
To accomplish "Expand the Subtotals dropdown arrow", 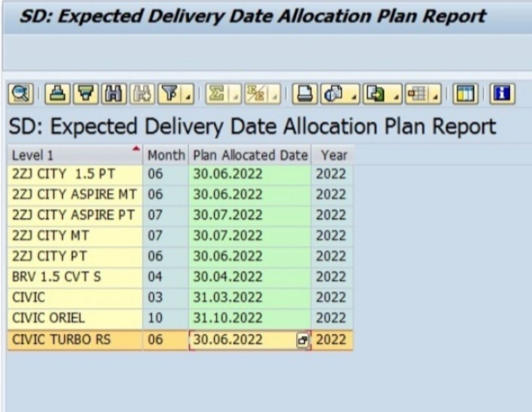I will pyautogui.click(x=275, y=94).
